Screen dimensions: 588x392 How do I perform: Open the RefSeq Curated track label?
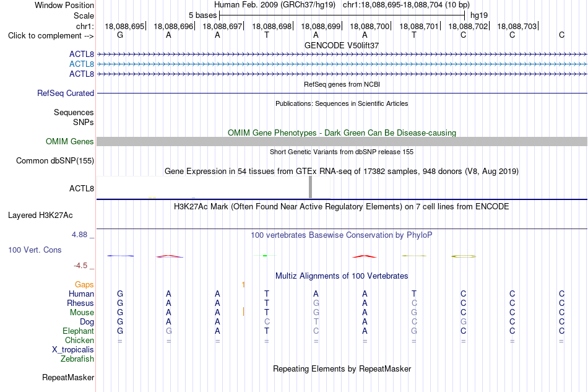click(x=66, y=93)
